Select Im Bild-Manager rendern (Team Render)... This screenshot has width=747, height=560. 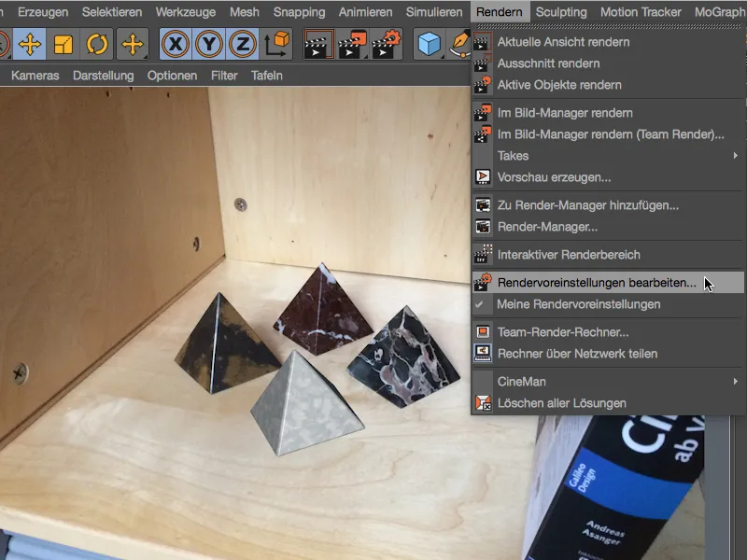point(608,134)
